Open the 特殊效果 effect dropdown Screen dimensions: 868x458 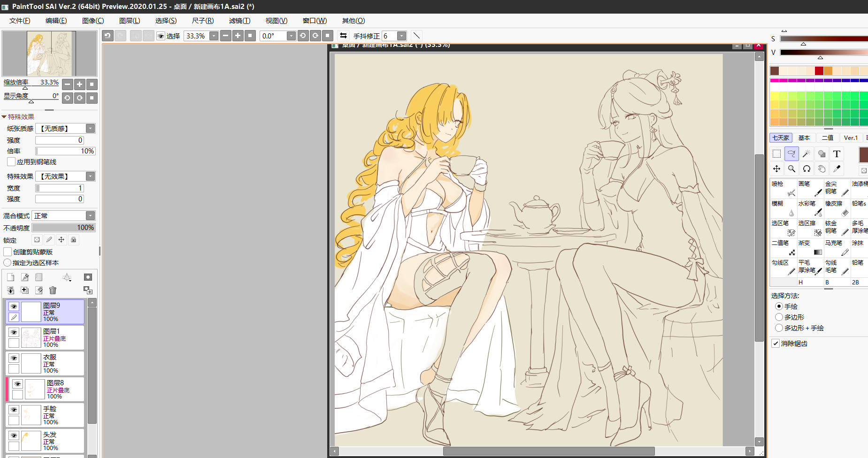[x=91, y=176]
